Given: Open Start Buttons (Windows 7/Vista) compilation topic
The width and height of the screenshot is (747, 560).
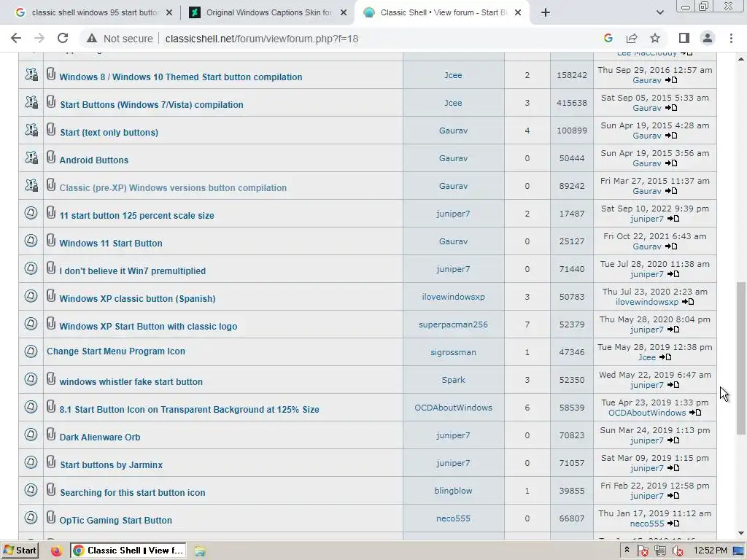Looking at the screenshot, I should click(x=152, y=105).
